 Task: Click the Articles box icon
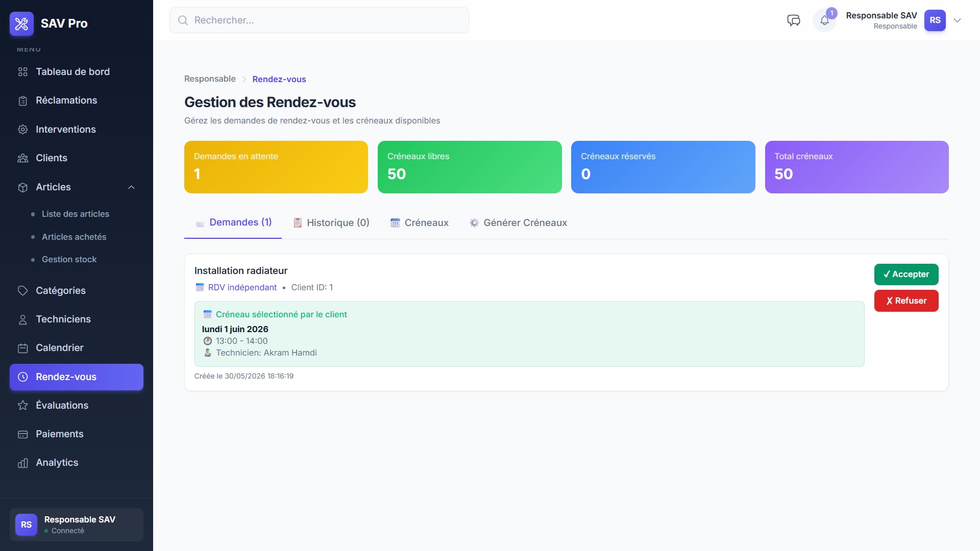(x=22, y=187)
